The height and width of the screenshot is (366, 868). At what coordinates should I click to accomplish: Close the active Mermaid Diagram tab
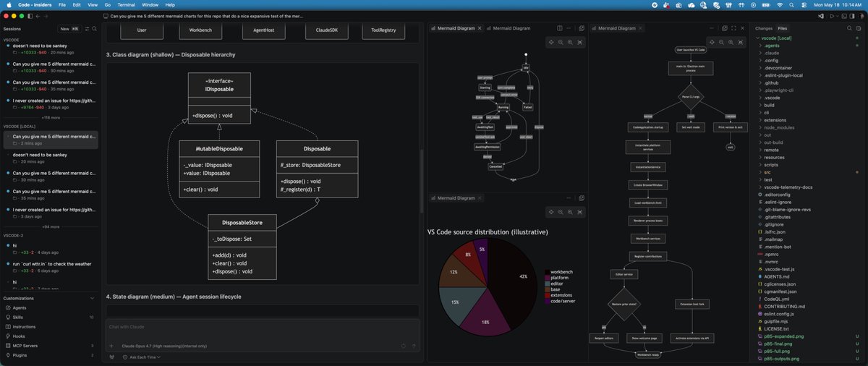(480, 28)
